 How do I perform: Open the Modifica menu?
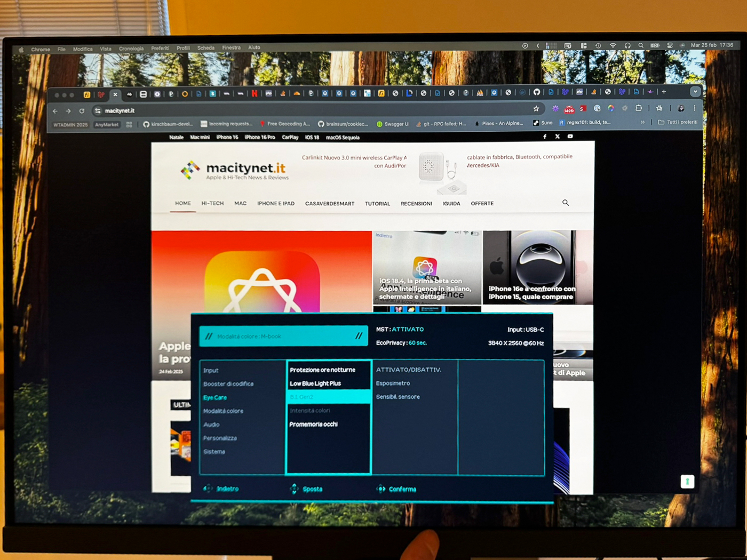pyautogui.click(x=83, y=49)
